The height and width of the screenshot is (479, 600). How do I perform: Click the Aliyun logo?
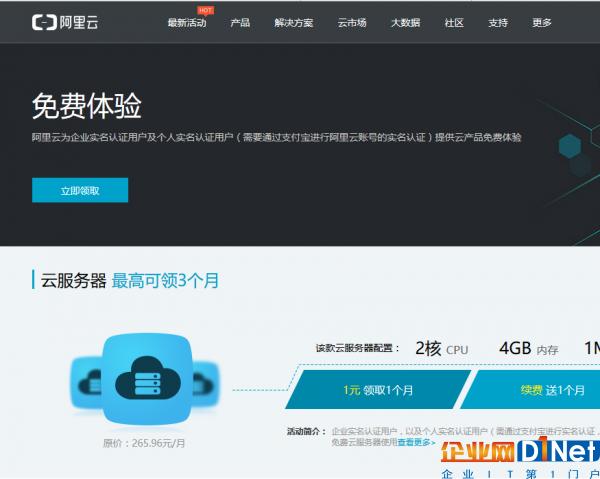click(65, 22)
